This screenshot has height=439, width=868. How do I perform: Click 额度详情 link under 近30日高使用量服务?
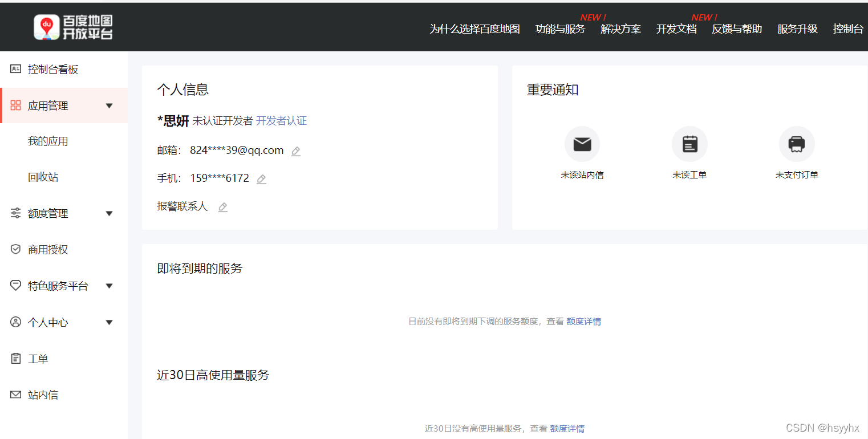coord(567,429)
